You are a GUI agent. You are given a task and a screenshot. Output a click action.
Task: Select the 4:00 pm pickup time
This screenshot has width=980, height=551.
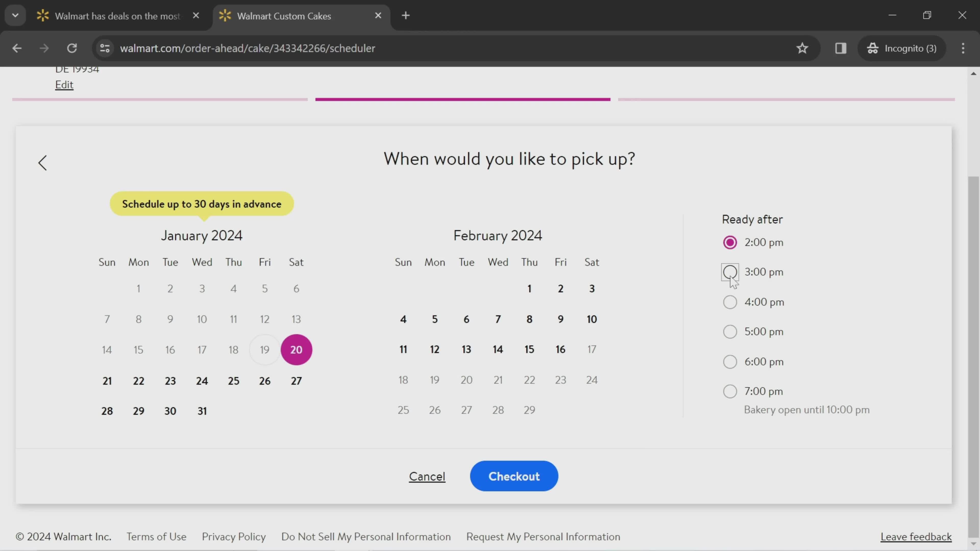[x=730, y=302]
